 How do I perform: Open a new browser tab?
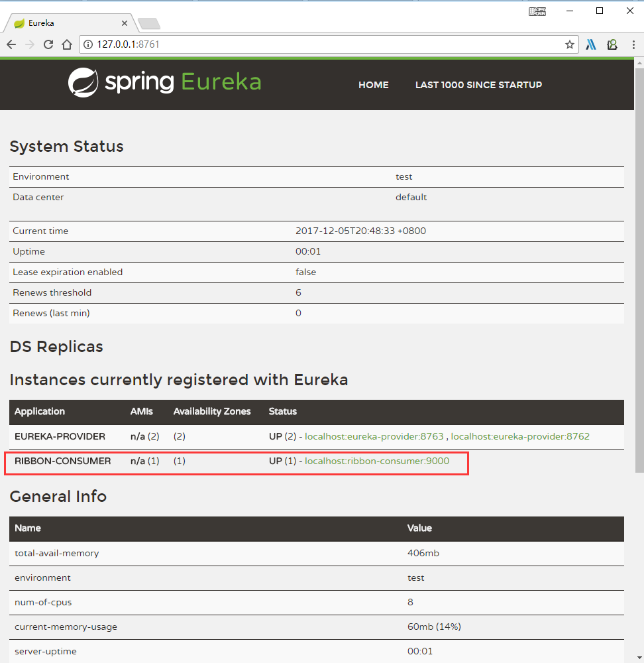(x=149, y=24)
